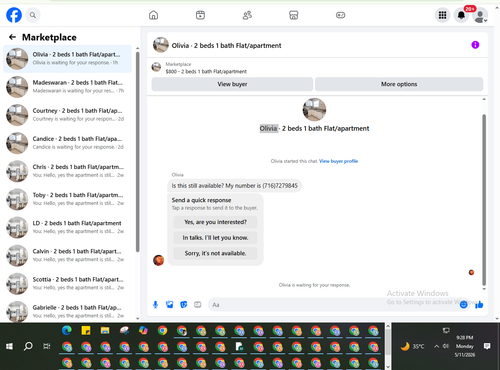Open the 35°C weather widget
This screenshot has height=370, width=500.
pyautogui.click(x=413, y=347)
